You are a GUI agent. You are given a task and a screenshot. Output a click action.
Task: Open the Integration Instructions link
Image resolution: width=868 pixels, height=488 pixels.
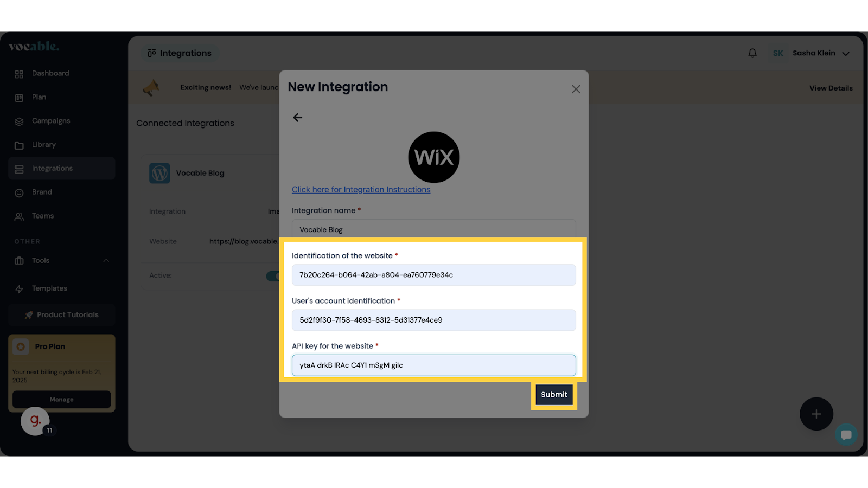(361, 190)
